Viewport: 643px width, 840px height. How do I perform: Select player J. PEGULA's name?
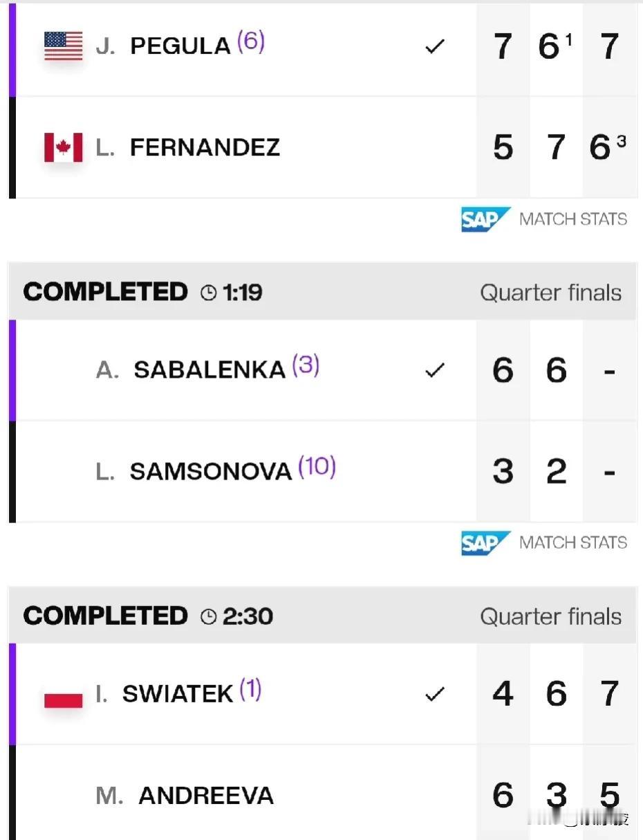pyautogui.click(x=163, y=46)
